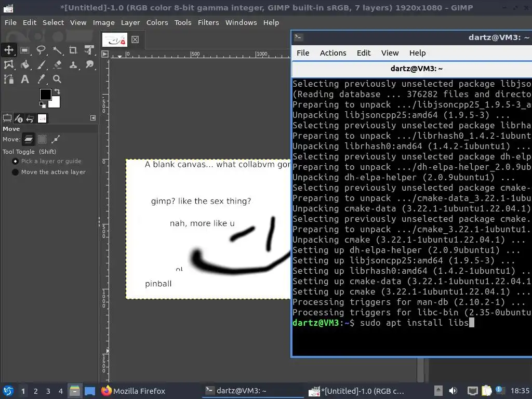
Task: Select the Rectangle Select tool
Action: [24, 50]
